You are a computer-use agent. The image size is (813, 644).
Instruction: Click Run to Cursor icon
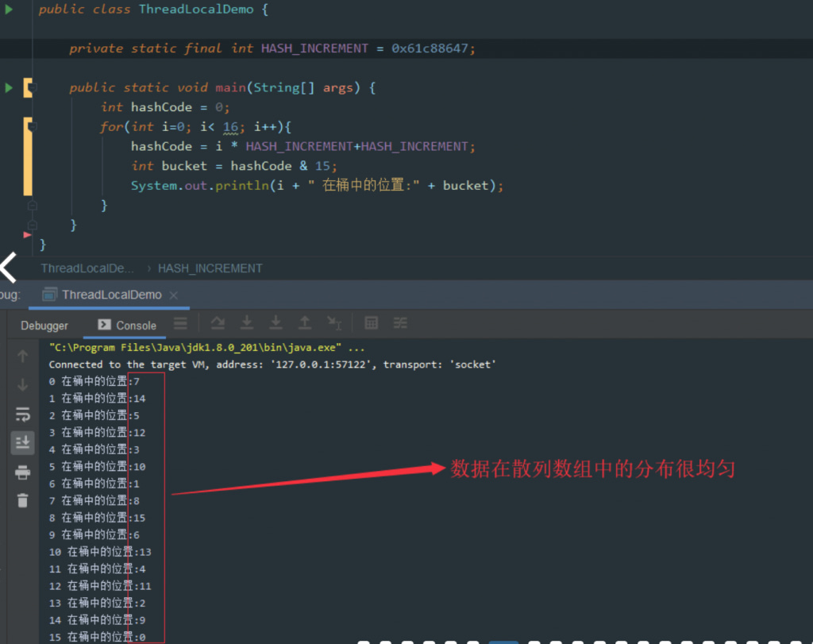tap(333, 322)
